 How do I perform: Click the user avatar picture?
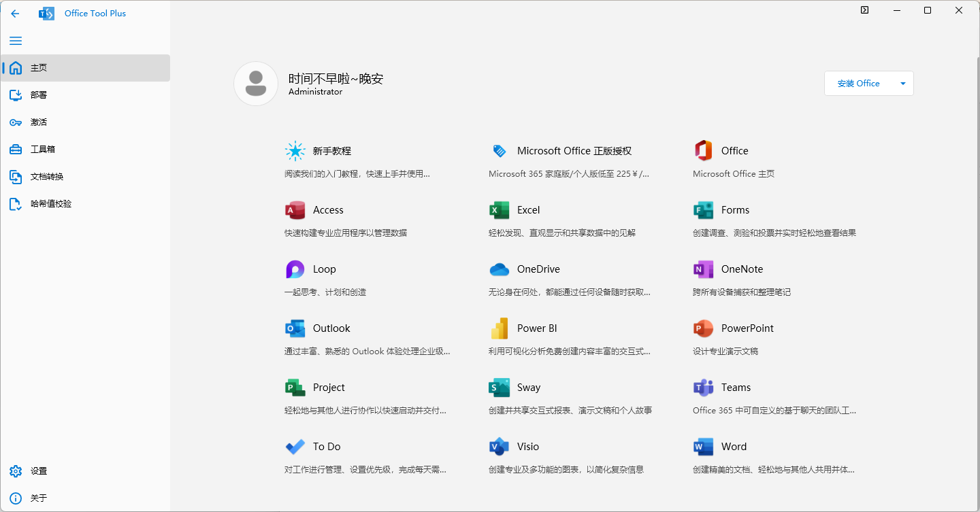256,84
